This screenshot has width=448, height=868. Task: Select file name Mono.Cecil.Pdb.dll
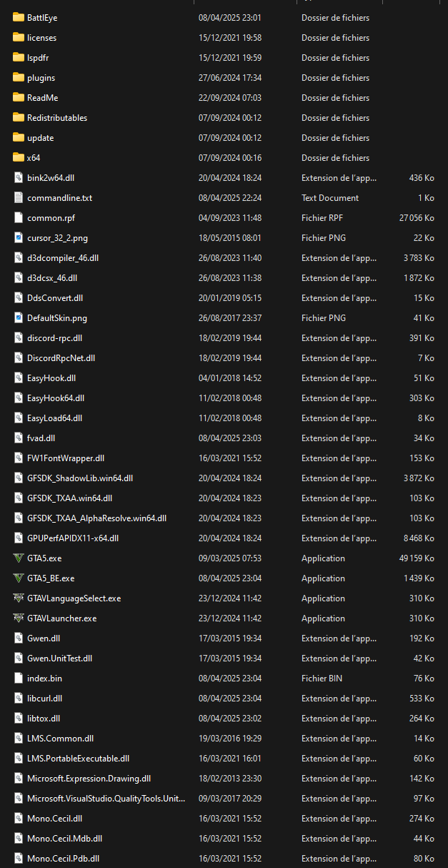tap(63, 858)
